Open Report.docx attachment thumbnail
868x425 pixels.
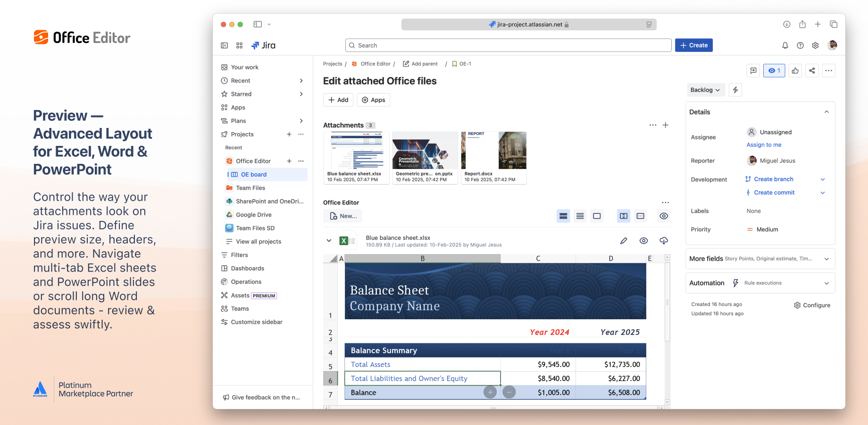point(493,158)
